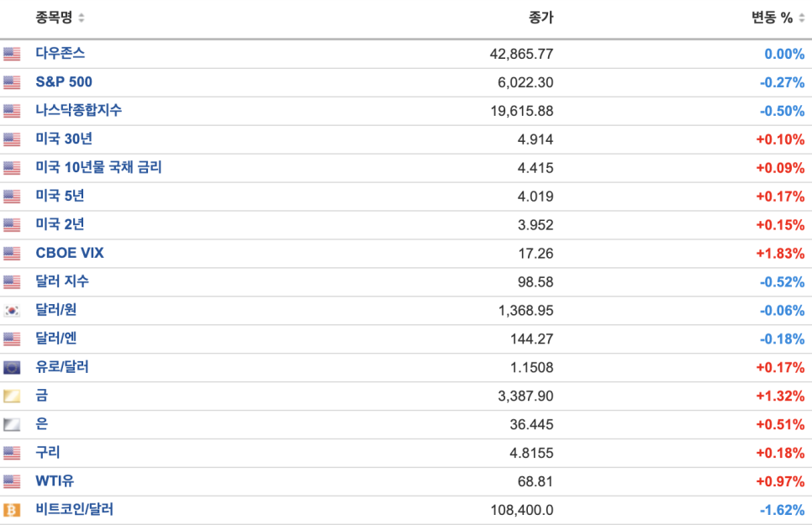The height and width of the screenshot is (525, 812).
Task: Click the closing price 42,865.77
Action: 521,54
